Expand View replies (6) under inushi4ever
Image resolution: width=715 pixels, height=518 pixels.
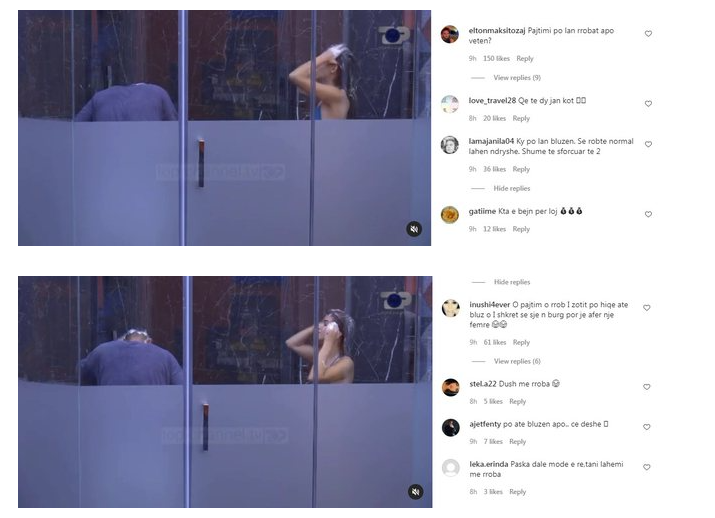[x=517, y=361]
